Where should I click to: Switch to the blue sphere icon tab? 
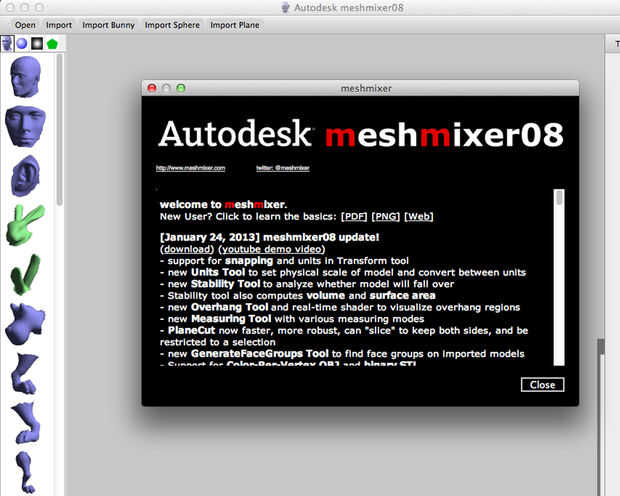[x=22, y=44]
